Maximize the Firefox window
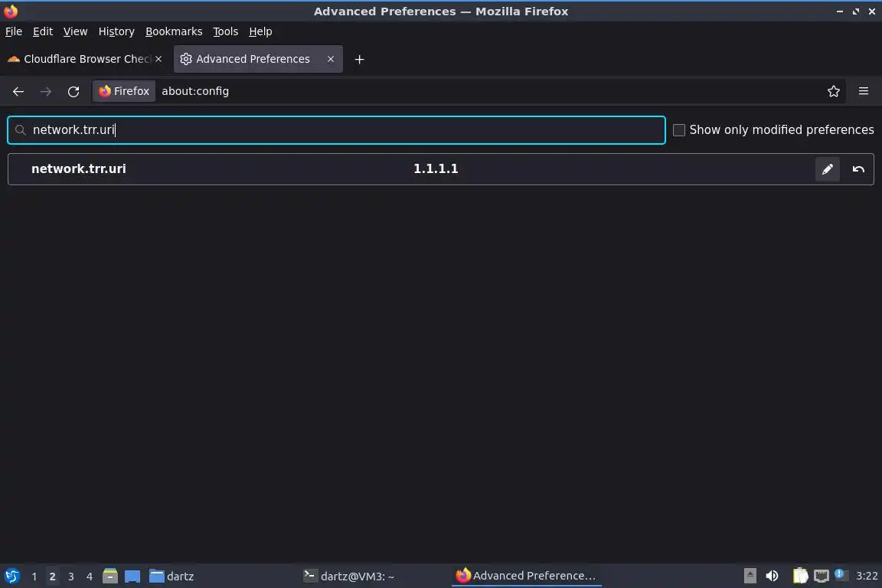Viewport: 882px width, 588px height. [x=855, y=11]
